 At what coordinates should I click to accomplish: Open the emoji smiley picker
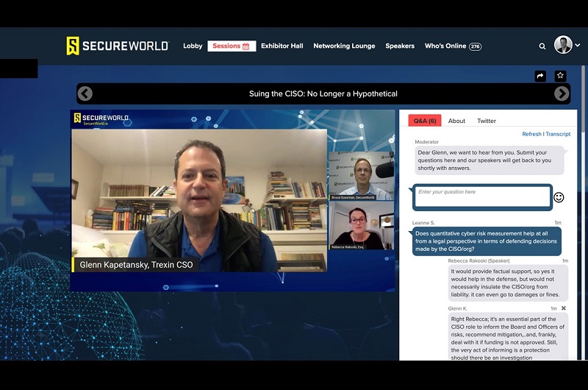[559, 197]
